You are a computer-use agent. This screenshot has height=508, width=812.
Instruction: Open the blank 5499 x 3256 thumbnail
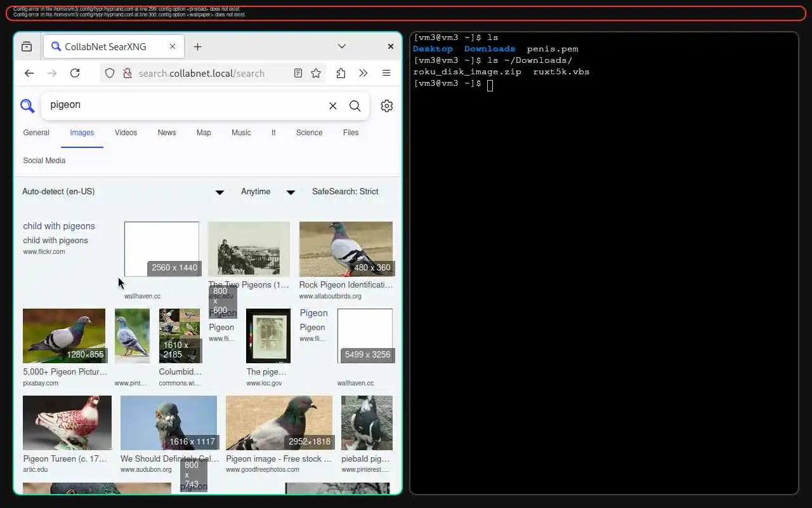pos(365,336)
